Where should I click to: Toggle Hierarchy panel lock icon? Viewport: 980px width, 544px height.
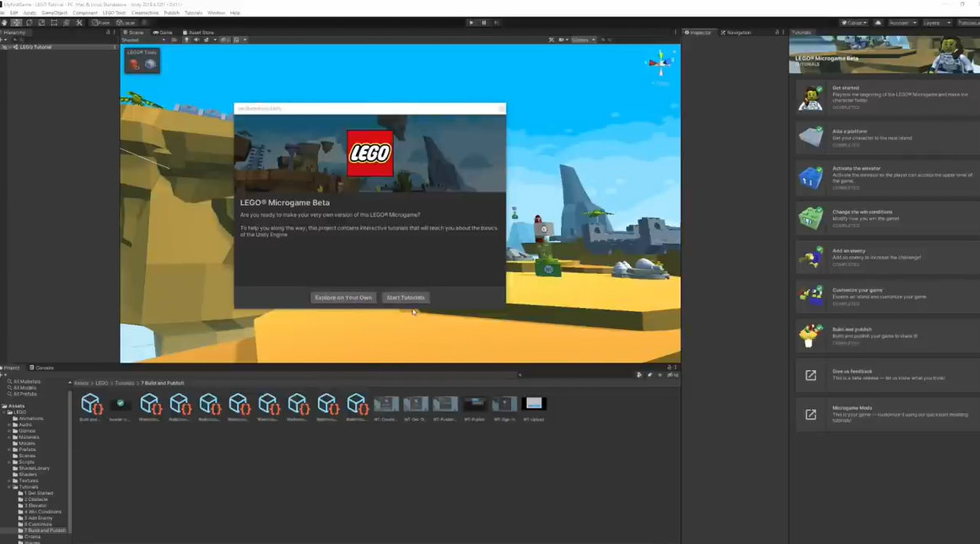coord(108,33)
